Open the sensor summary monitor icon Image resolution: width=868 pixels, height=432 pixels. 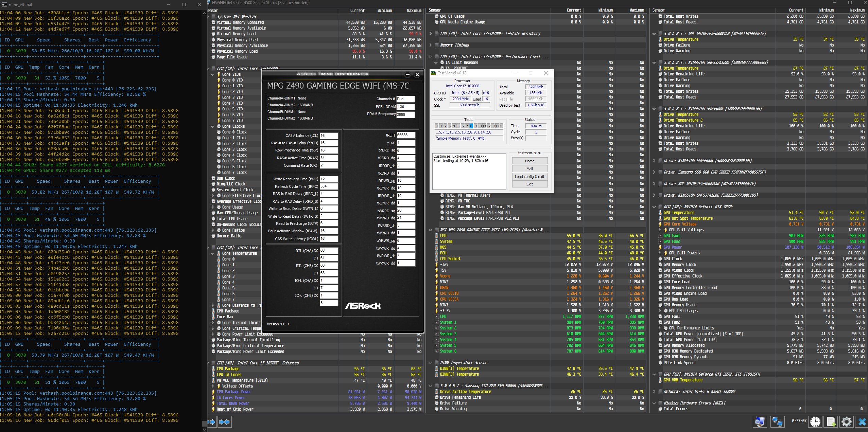coord(760,422)
